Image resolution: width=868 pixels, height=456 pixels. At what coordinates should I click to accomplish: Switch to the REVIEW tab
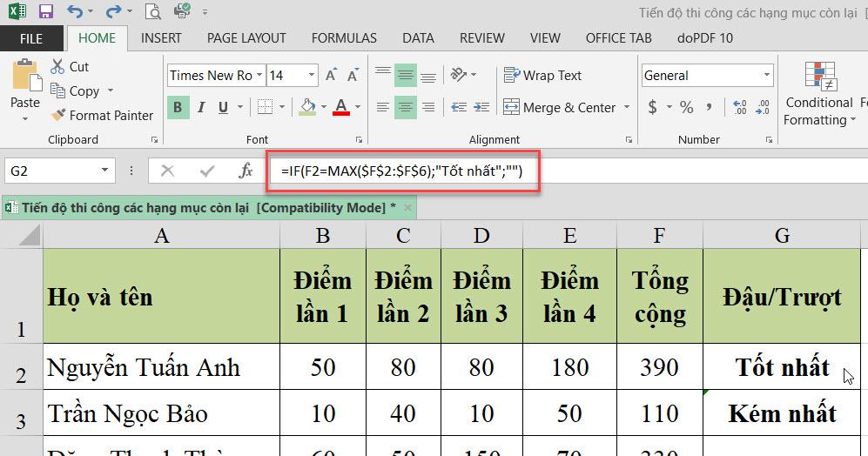click(x=482, y=38)
